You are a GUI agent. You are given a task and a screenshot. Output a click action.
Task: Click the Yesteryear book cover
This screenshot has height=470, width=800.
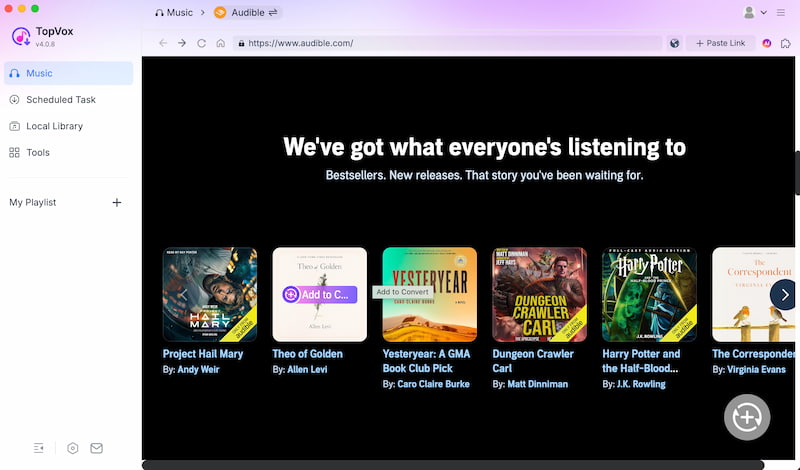[x=430, y=294]
